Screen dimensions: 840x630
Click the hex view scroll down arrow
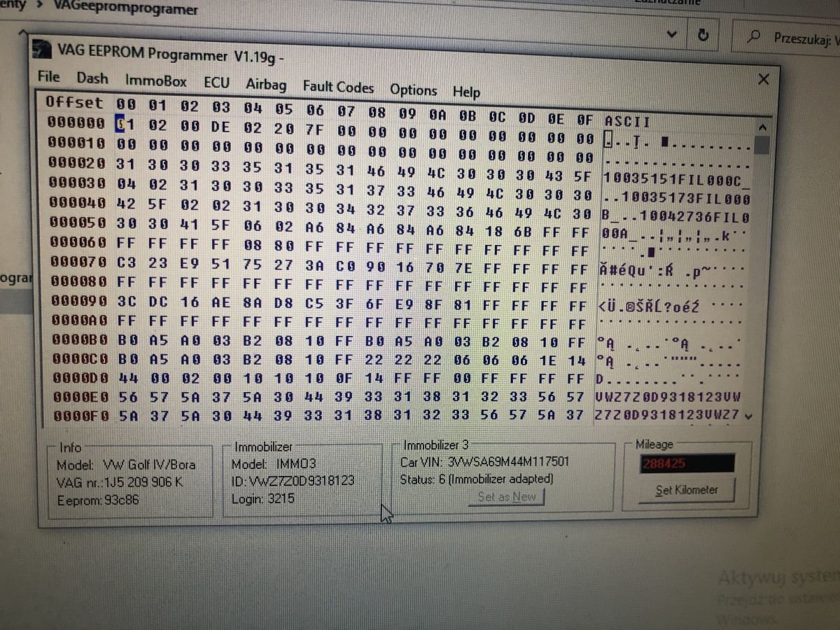point(749,416)
